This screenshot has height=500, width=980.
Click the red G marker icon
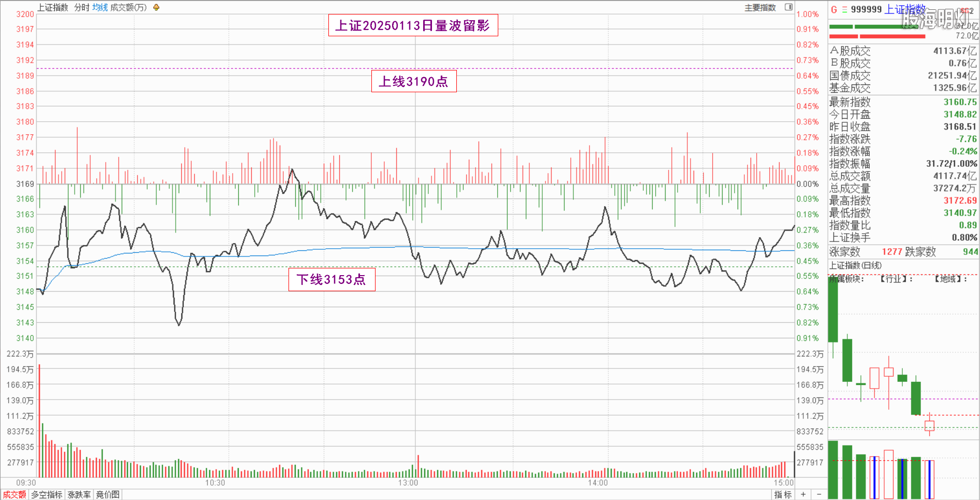click(834, 9)
